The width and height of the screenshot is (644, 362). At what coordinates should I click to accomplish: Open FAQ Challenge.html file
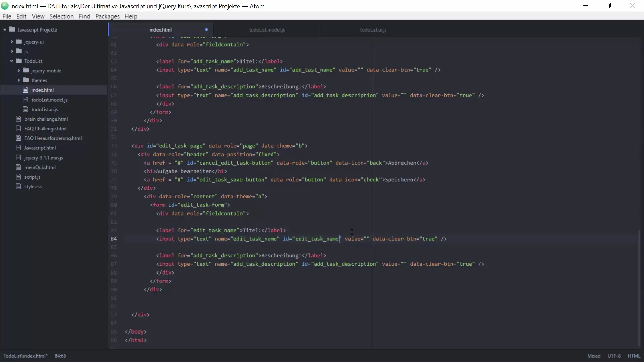45,129
